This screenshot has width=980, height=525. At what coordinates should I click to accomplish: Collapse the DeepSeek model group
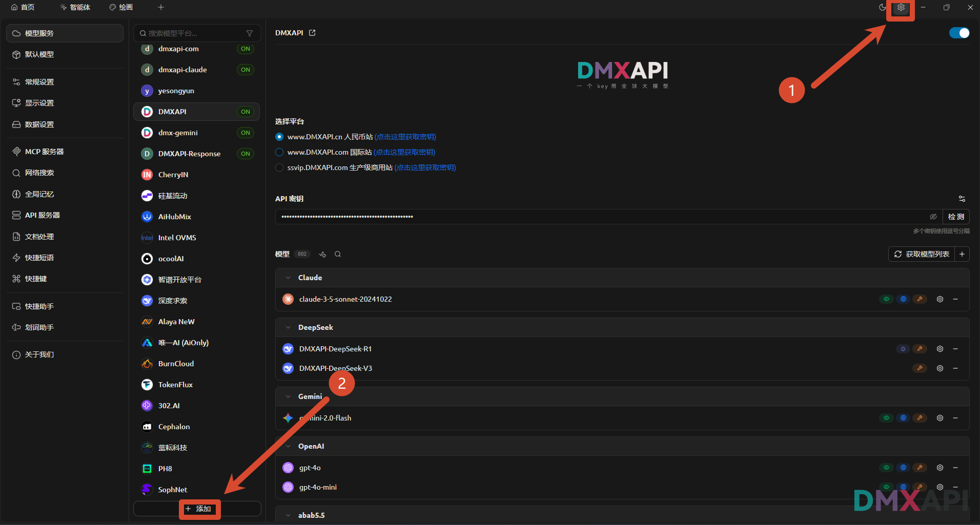[x=288, y=327]
